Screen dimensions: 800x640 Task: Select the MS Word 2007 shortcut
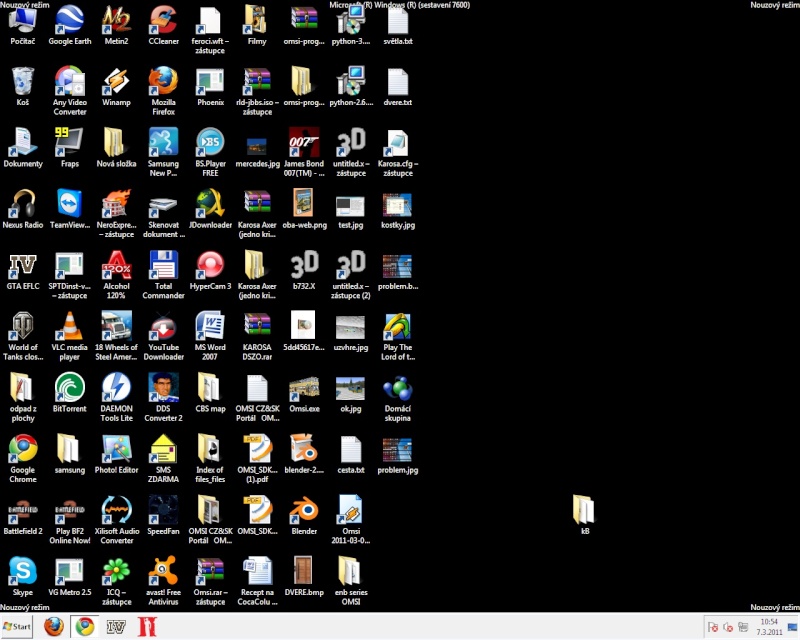coord(210,336)
